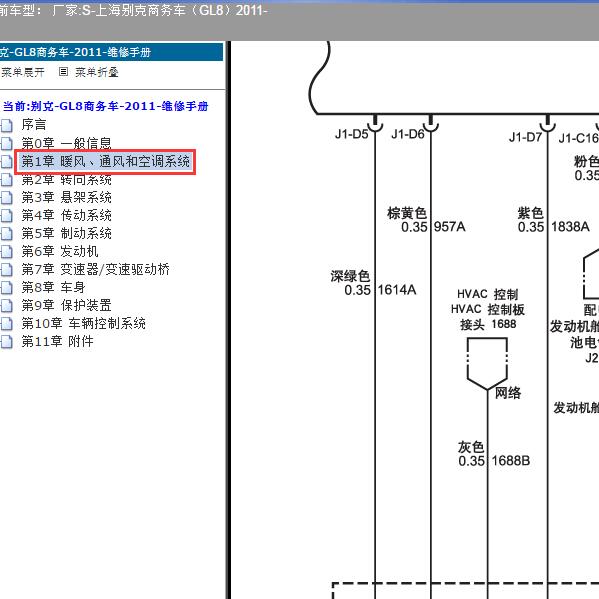Click the page icon beside 第1章
599x599 pixels.
pos(6,162)
